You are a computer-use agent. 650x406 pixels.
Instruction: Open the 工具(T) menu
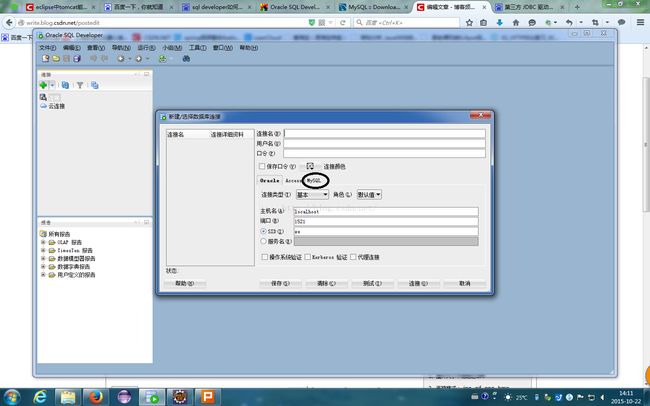198,48
